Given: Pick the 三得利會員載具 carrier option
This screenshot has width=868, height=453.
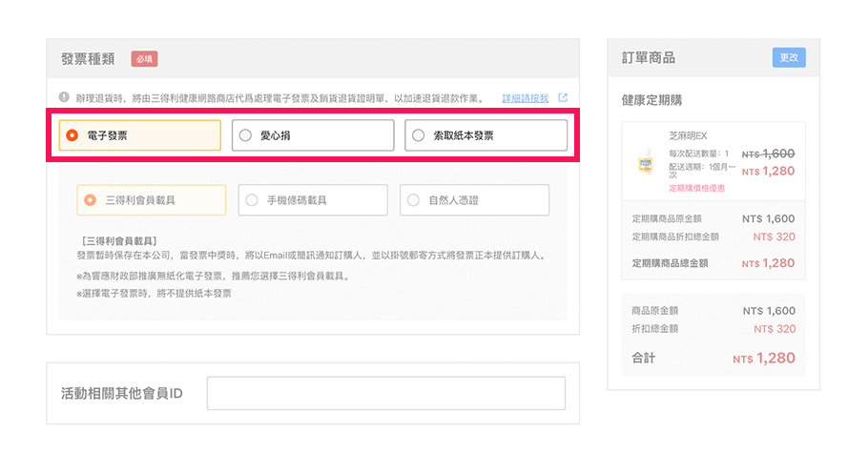Looking at the screenshot, I should (x=152, y=200).
